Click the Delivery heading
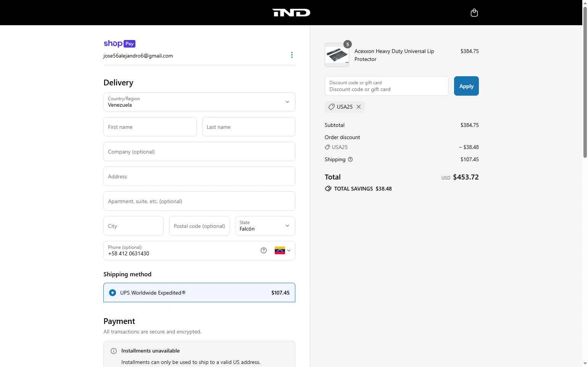The image size is (588, 367). [118, 83]
